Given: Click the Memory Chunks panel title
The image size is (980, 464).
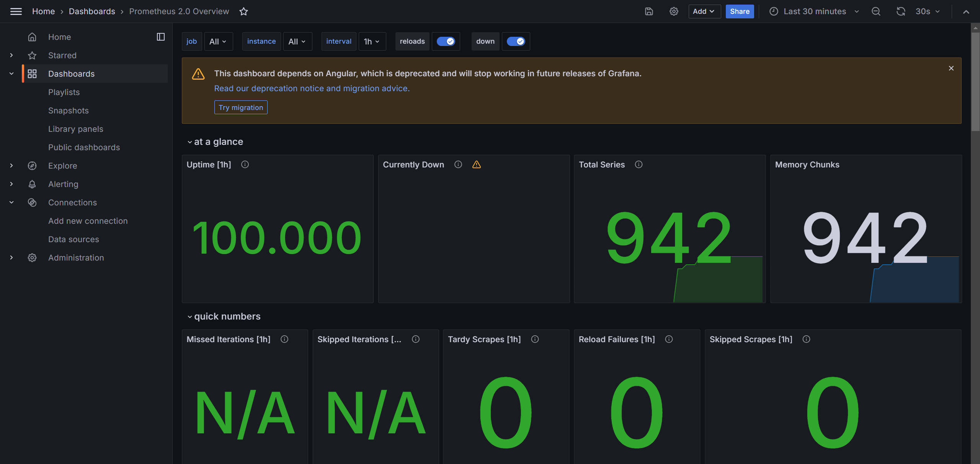Looking at the screenshot, I should 807,165.
